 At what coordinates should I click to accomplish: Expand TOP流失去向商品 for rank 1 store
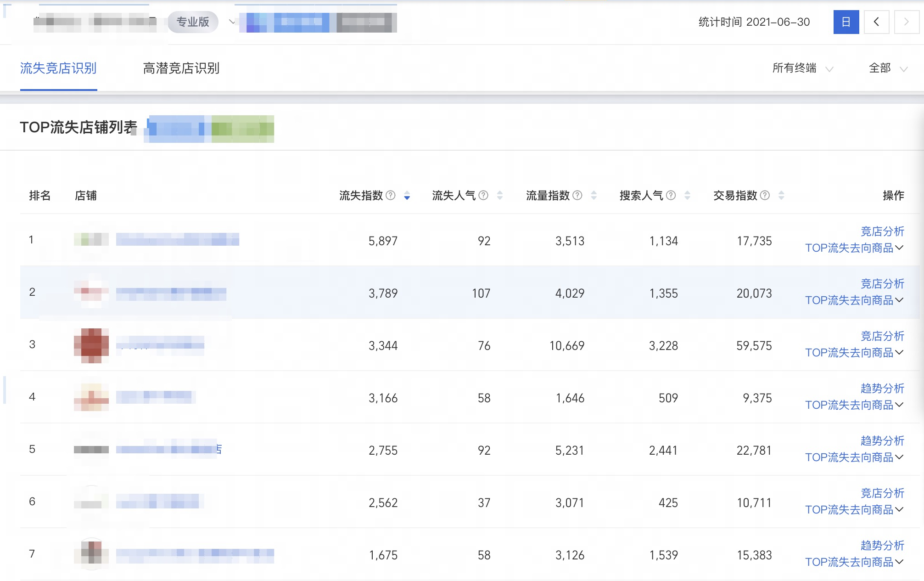click(x=854, y=248)
